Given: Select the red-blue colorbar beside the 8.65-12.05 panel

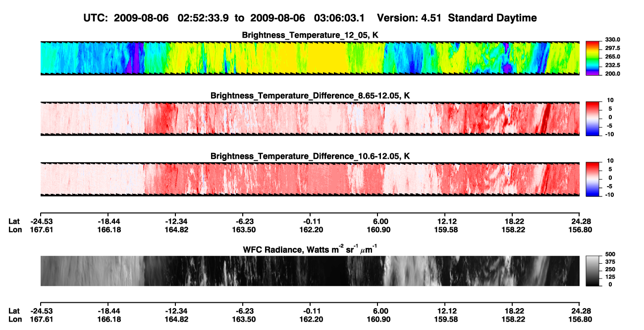Looking at the screenshot, I should point(592,118).
